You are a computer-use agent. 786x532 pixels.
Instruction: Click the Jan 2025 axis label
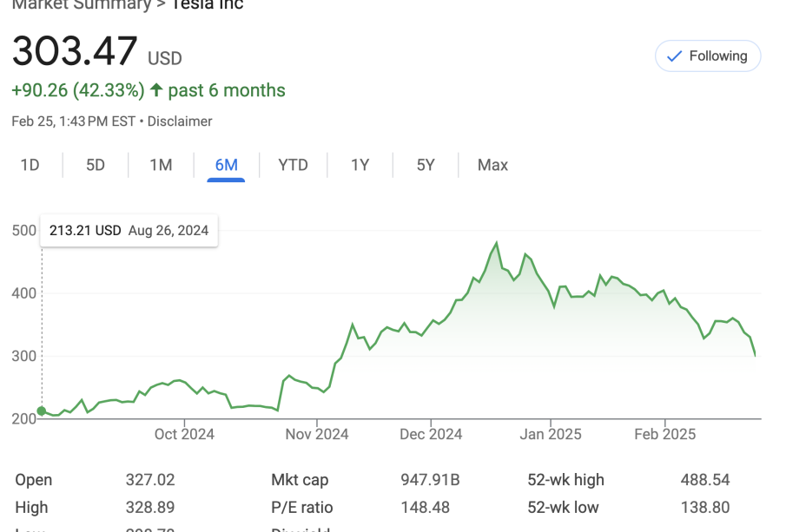(551, 434)
